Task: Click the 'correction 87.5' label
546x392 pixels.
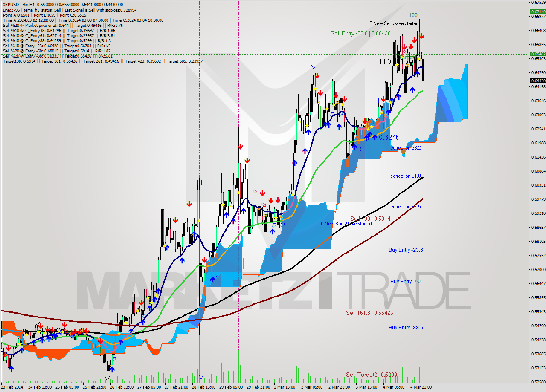Action: 406,207
